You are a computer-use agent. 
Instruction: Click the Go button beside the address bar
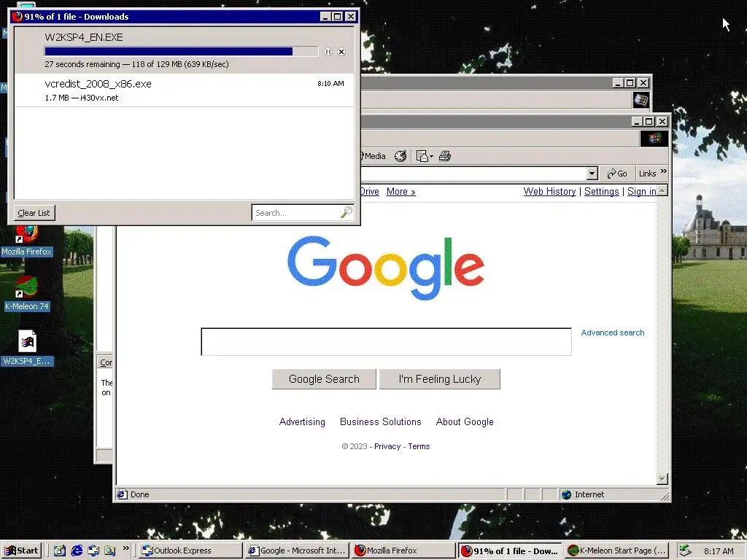(617, 174)
